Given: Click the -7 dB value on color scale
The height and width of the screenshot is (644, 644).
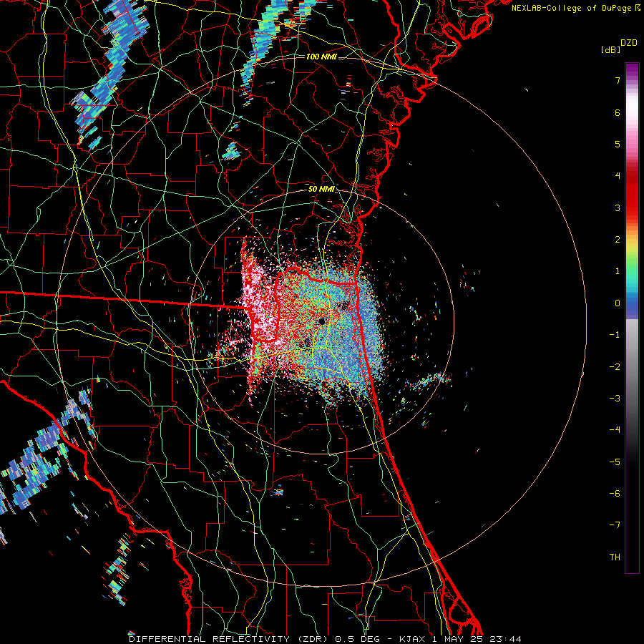Looking at the screenshot, I should pos(615,525).
